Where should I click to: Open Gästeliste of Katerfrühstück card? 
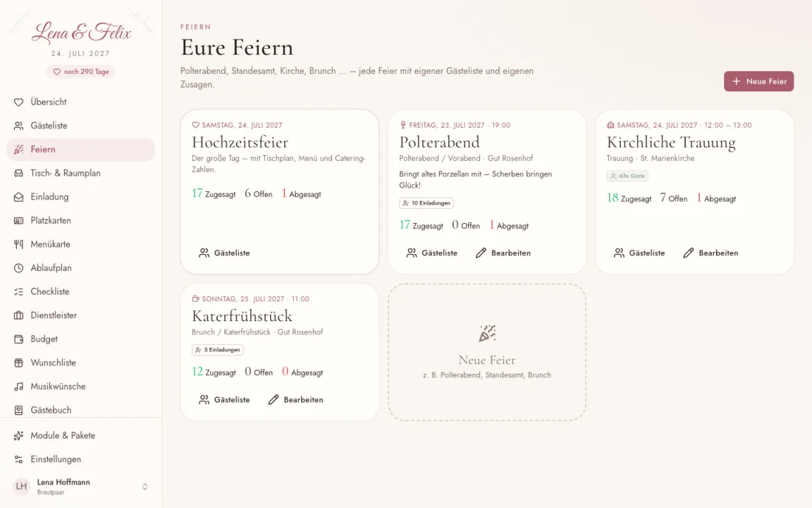[224, 399]
